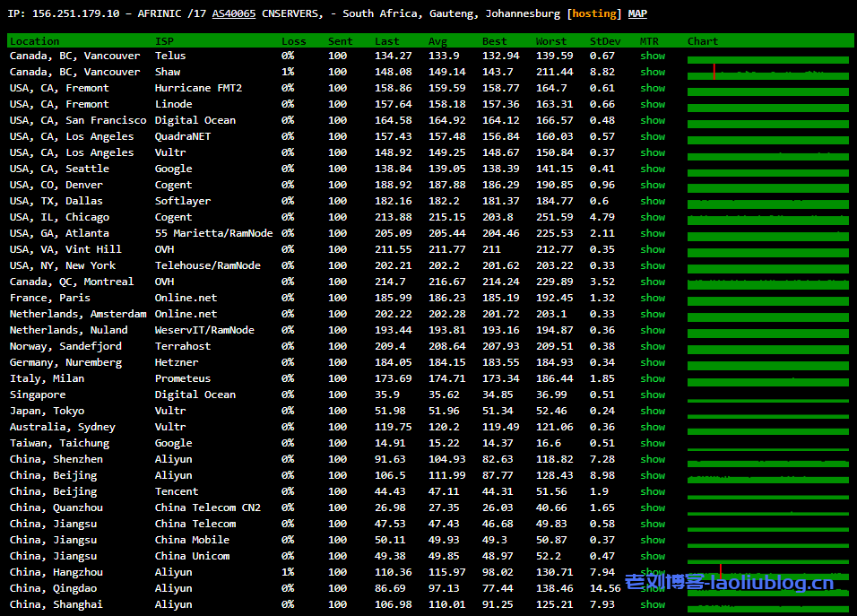The width and height of the screenshot is (857, 616).
Task: Click the chart for Google Taichung
Action: pyautogui.click(x=767, y=444)
